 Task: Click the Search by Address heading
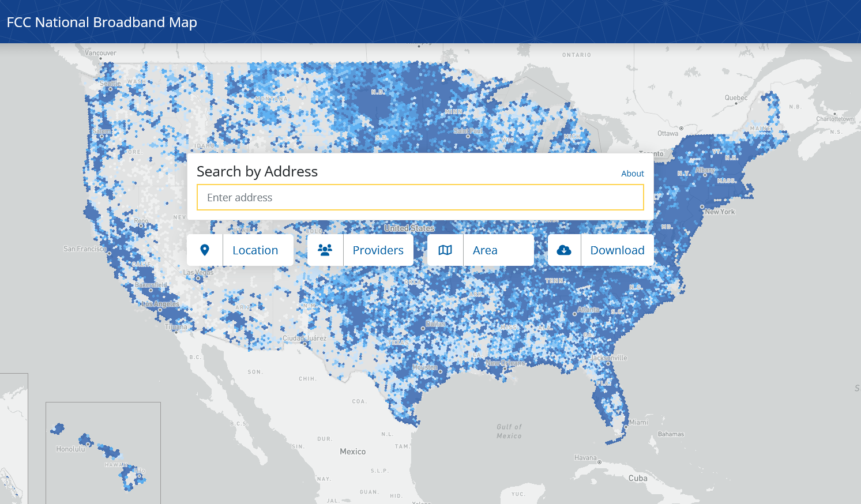point(257,171)
